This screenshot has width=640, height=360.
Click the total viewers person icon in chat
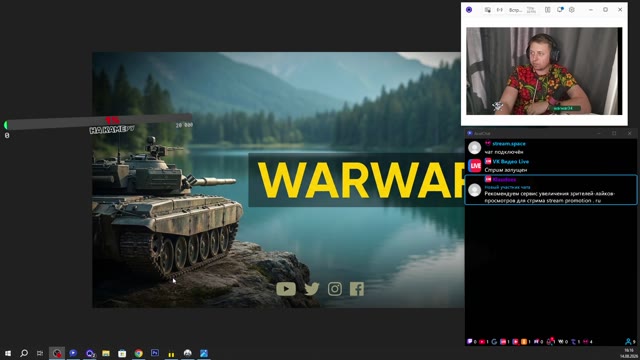[628, 342]
